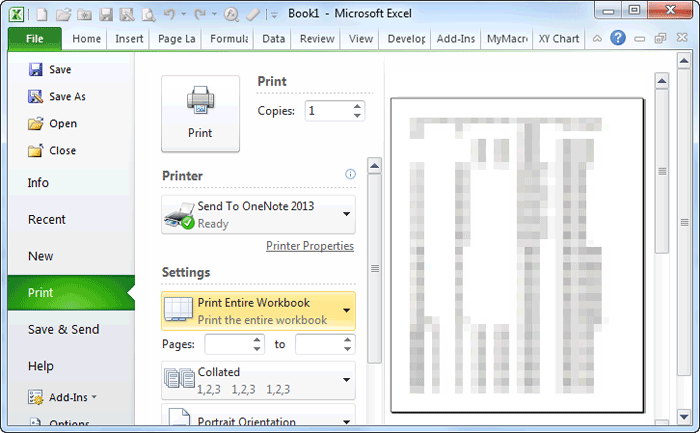Open the Add-Ins ribbon tab
The height and width of the screenshot is (433, 700).
point(455,39)
